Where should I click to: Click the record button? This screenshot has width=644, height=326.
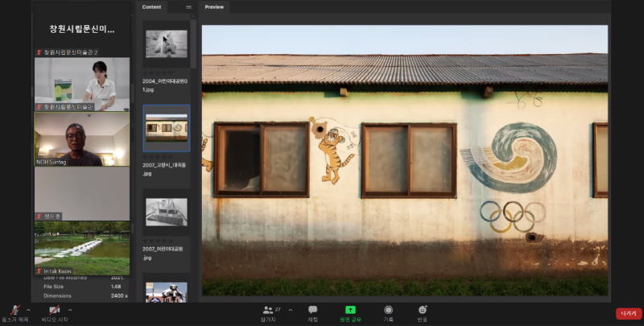388,314
